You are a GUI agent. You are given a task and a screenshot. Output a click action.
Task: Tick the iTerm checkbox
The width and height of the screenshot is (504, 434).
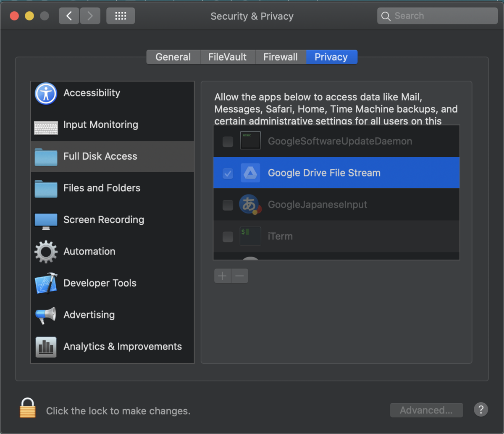pyautogui.click(x=228, y=237)
